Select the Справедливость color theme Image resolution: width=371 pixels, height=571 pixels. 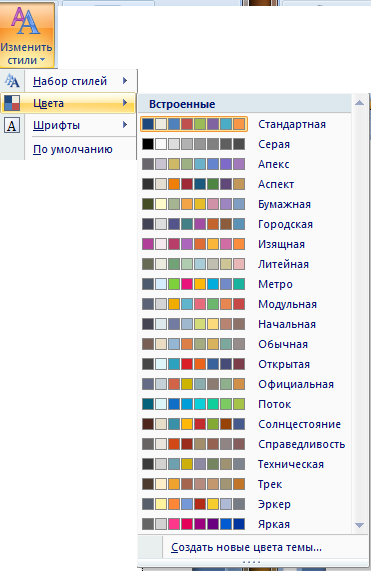click(x=245, y=445)
